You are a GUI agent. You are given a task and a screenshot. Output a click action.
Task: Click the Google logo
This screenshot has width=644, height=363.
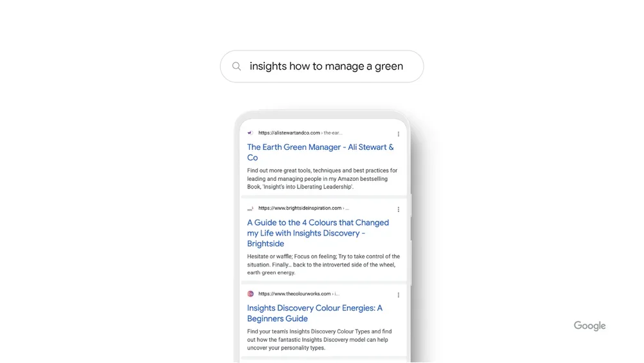click(x=589, y=326)
